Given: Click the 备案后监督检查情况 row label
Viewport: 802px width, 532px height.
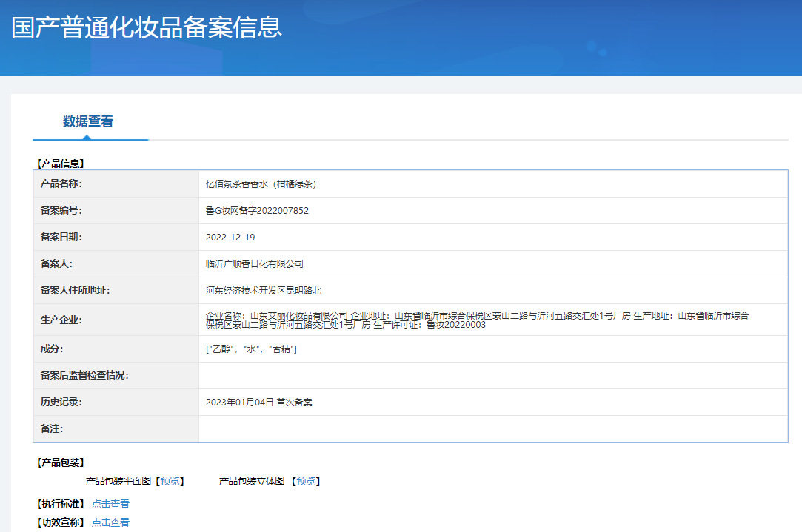Looking at the screenshot, I should 84,375.
